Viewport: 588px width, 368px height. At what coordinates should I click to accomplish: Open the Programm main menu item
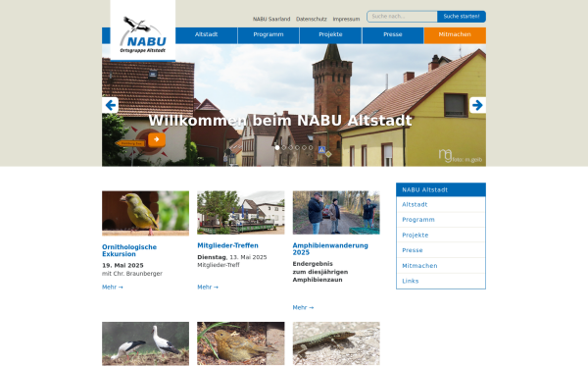(269, 35)
